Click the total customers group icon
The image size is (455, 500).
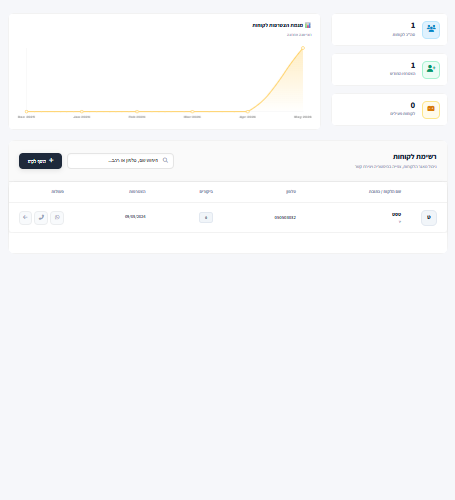(x=431, y=30)
